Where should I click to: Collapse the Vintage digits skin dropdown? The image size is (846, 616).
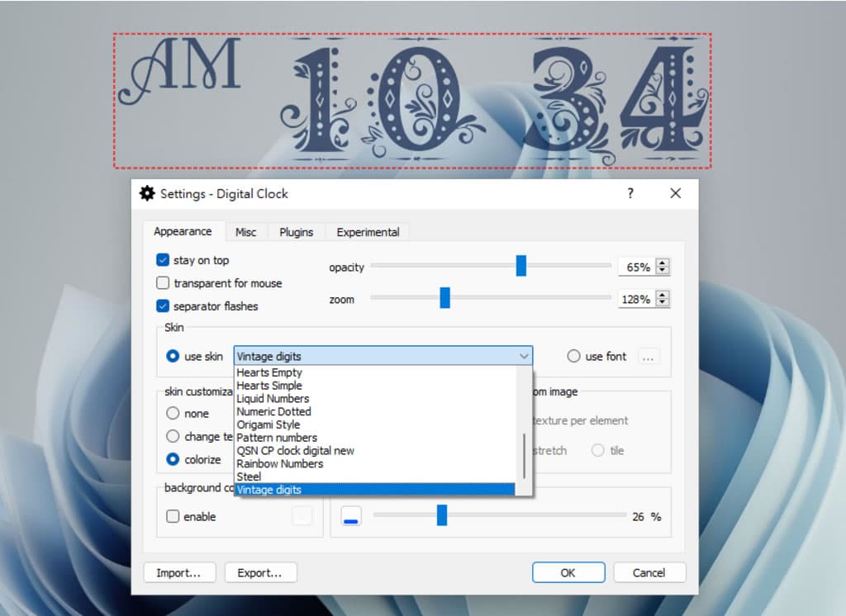tap(383, 356)
